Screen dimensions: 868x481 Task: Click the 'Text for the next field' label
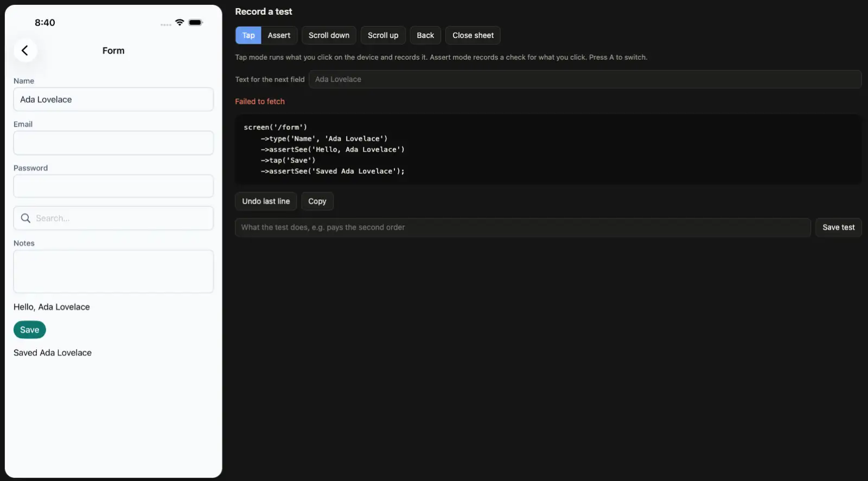[x=270, y=79]
